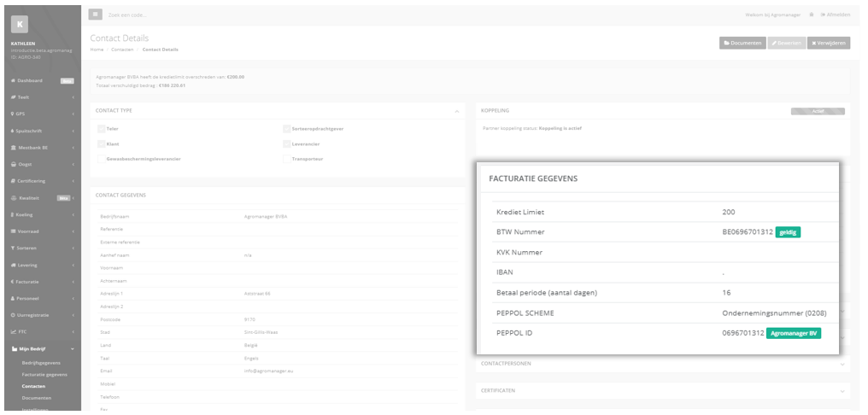The height and width of the screenshot is (415, 868).
Task: Click the 'Aststraat 66' address value
Action: tap(257, 294)
